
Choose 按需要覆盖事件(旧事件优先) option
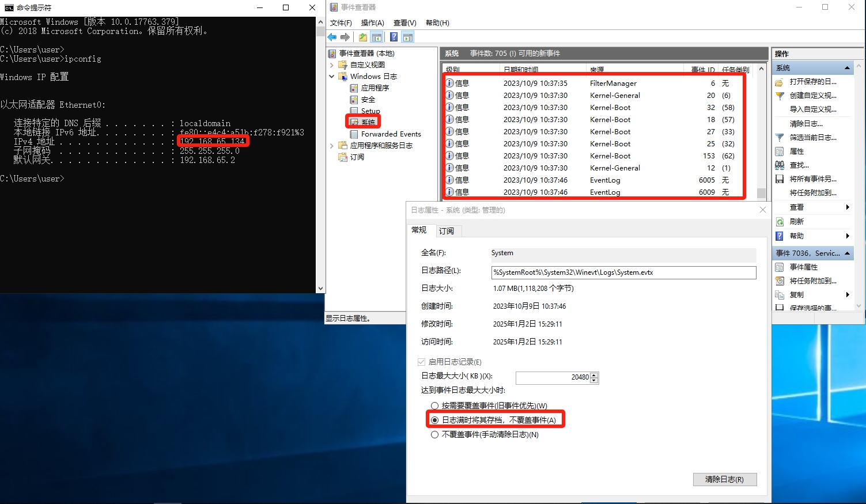tap(434, 406)
